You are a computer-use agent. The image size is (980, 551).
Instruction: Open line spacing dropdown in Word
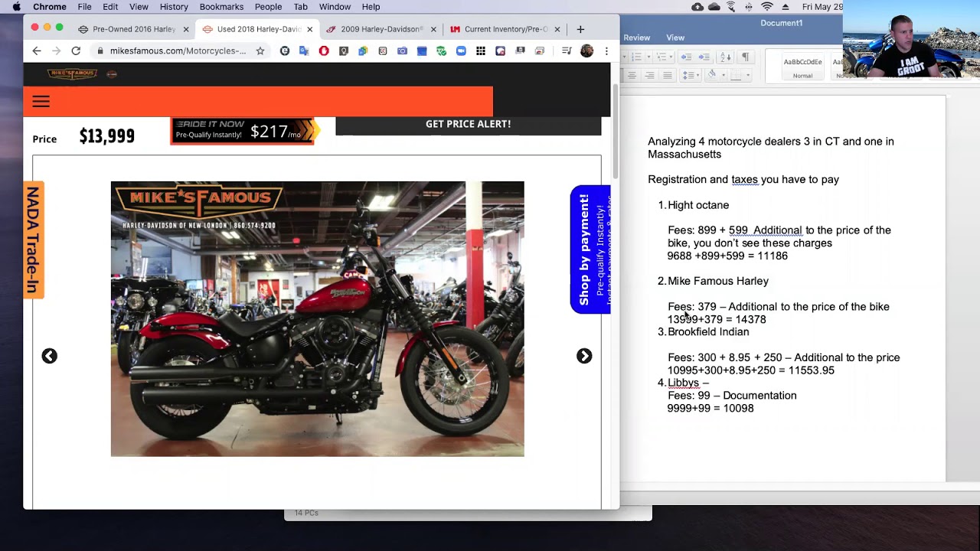pos(697,75)
